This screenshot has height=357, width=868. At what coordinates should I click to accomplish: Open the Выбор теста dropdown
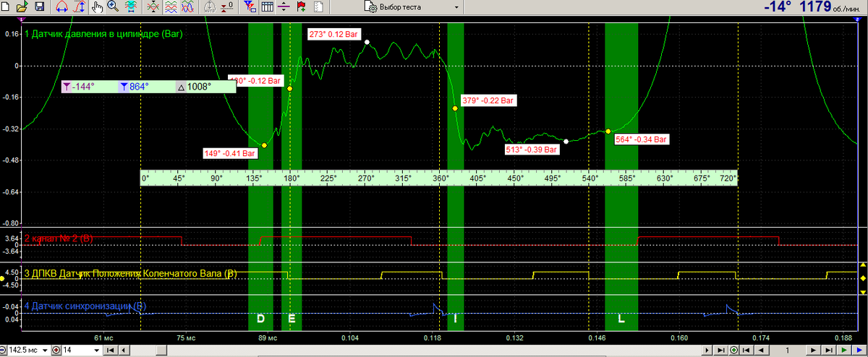coord(456,7)
